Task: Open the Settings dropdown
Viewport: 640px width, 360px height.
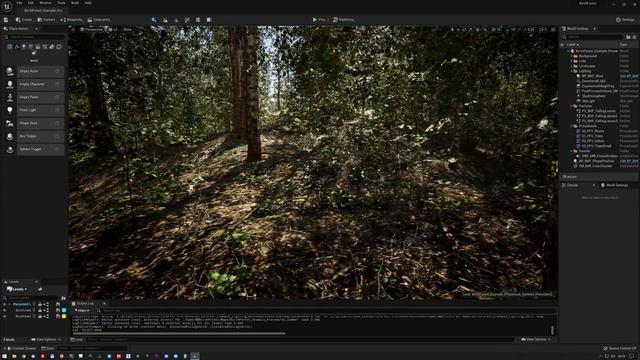Action: 625,20
